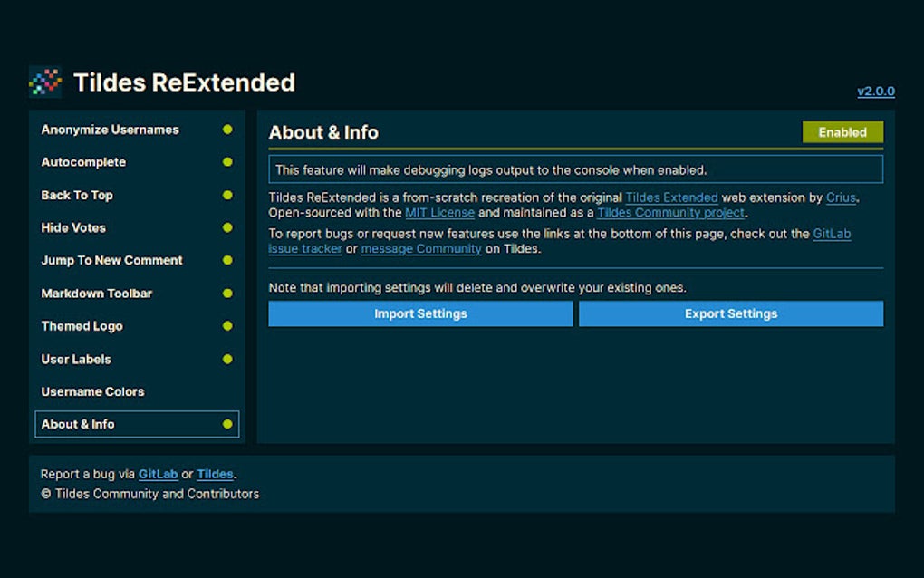Toggle the green status dot beside Anonymize Usernames
Image resolution: width=924 pixels, height=578 pixels.
click(x=226, y=129)
